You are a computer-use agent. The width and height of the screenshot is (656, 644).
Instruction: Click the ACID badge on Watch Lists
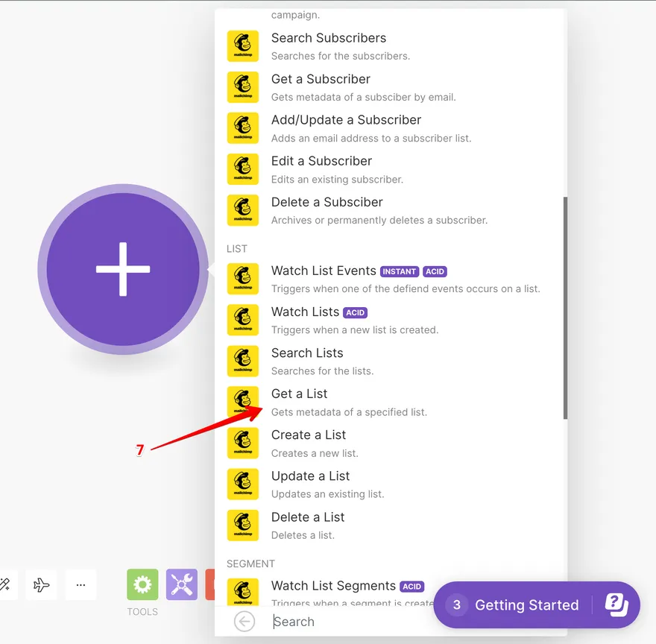356,312
